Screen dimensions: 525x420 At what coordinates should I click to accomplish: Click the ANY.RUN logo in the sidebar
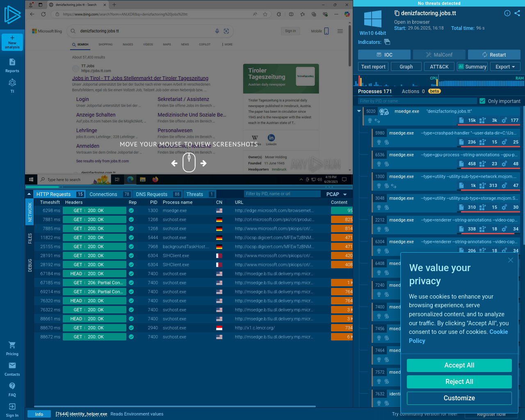point(12,15)
